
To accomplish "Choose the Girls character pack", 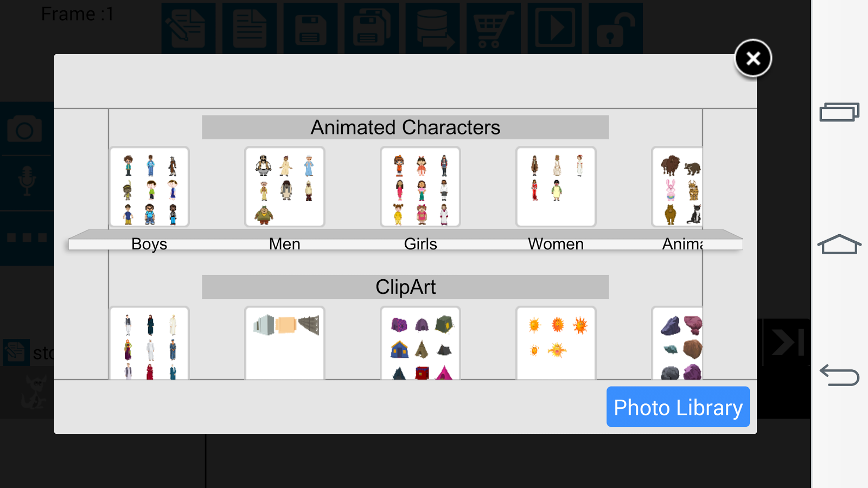I will (420, 187).
